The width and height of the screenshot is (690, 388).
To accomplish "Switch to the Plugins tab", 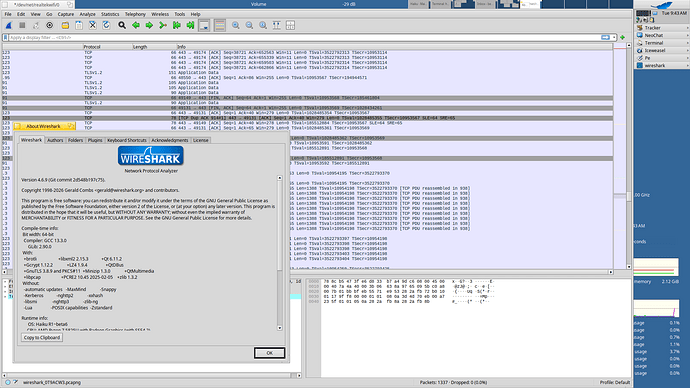I will [95, 140].
